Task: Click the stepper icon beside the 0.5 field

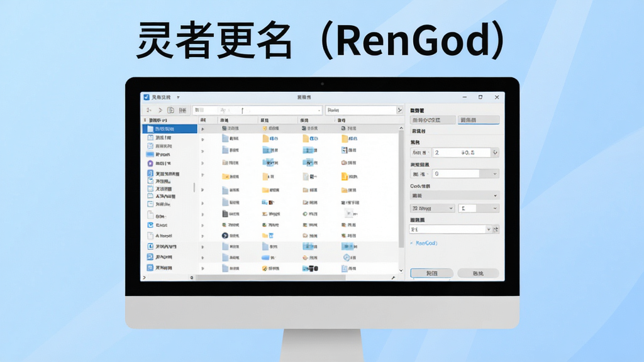Action: [496, 152]
